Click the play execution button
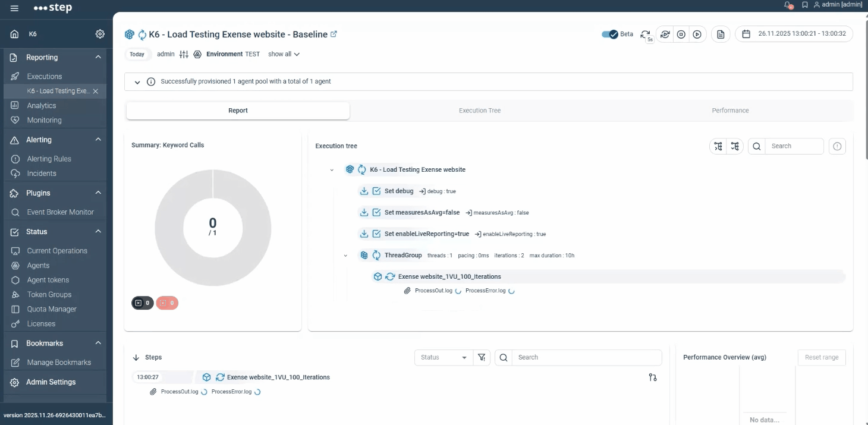868x425 pixels. click(697, 34)
